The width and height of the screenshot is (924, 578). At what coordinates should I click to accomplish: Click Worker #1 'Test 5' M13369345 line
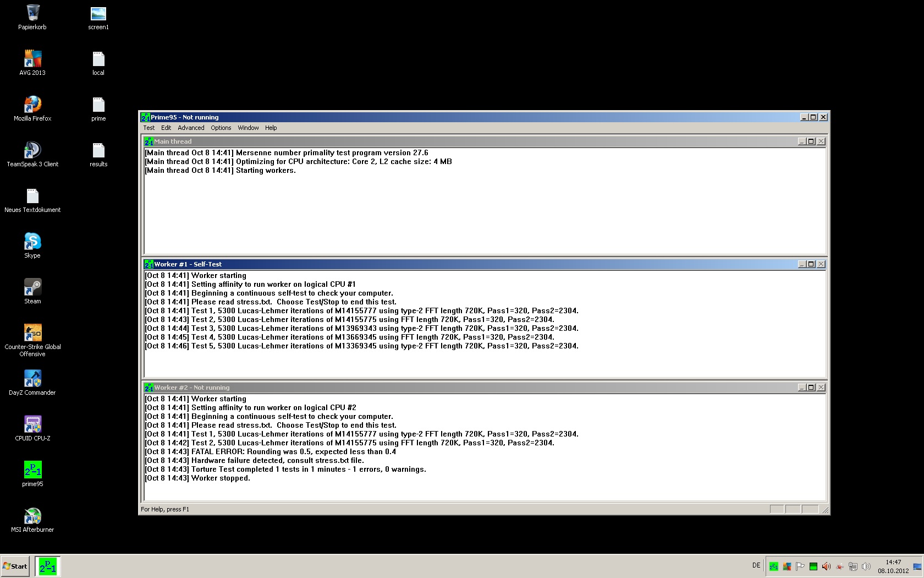point(361,346)
